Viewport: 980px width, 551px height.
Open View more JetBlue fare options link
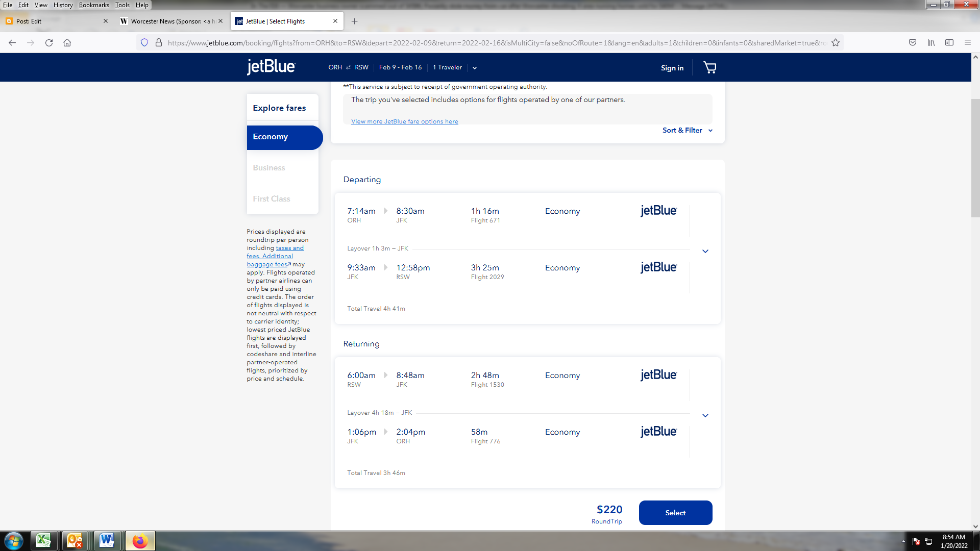click(x=404, y=121)
